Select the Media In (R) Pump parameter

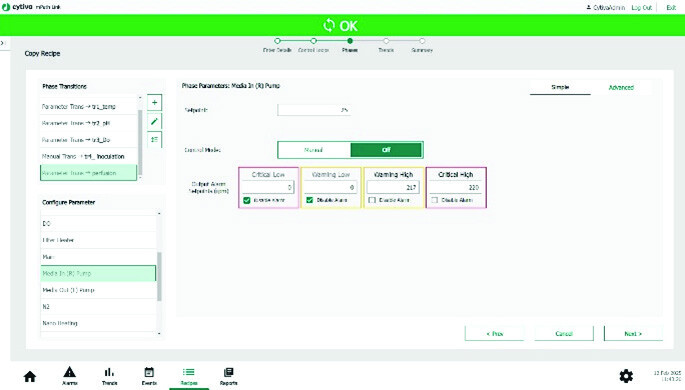click(x=98, y=273)
